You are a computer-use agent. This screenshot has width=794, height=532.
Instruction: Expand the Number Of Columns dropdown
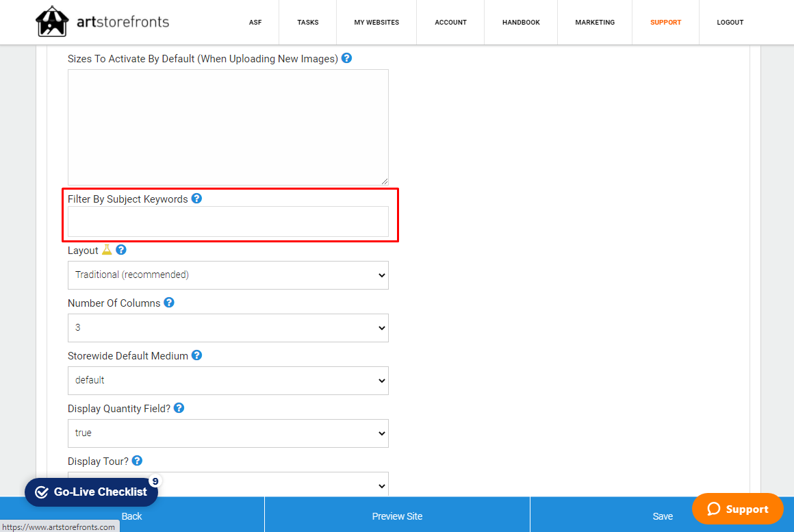(x=228, y=328)
